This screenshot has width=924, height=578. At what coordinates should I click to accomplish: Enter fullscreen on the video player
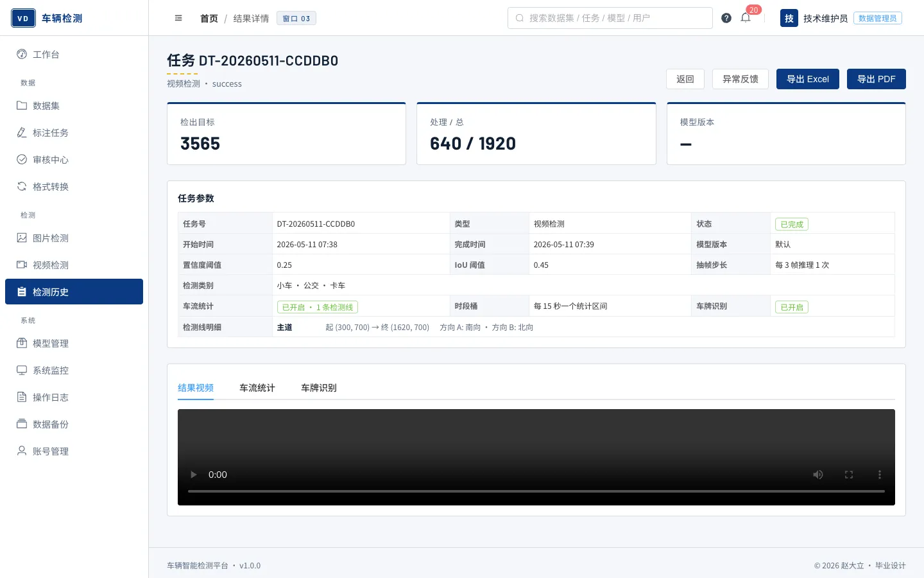[849, 475]
